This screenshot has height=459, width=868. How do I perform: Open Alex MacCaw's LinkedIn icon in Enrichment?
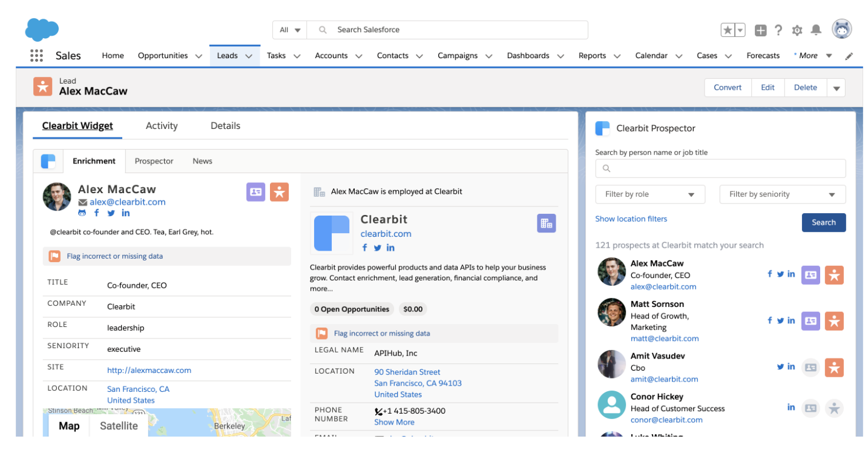pos(126,213)
